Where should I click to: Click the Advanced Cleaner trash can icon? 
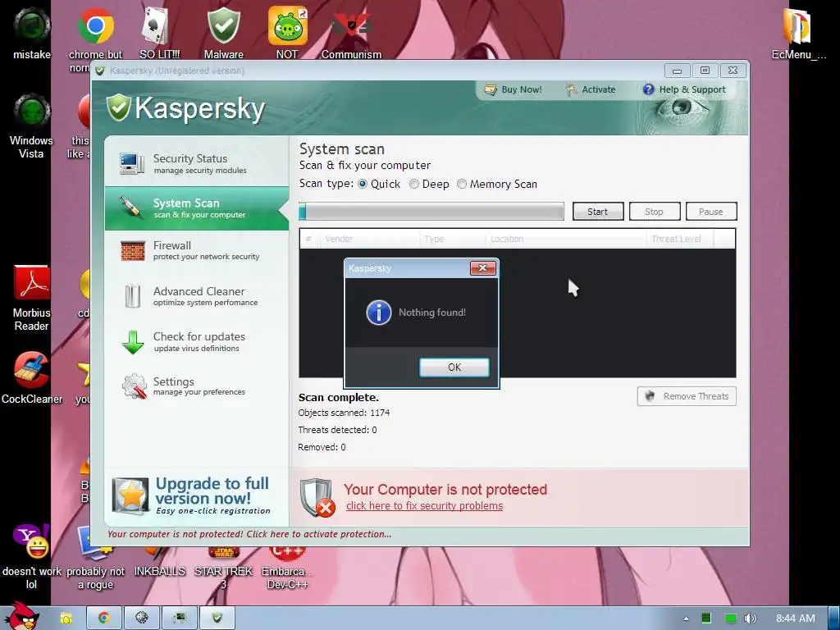[132, 295]
